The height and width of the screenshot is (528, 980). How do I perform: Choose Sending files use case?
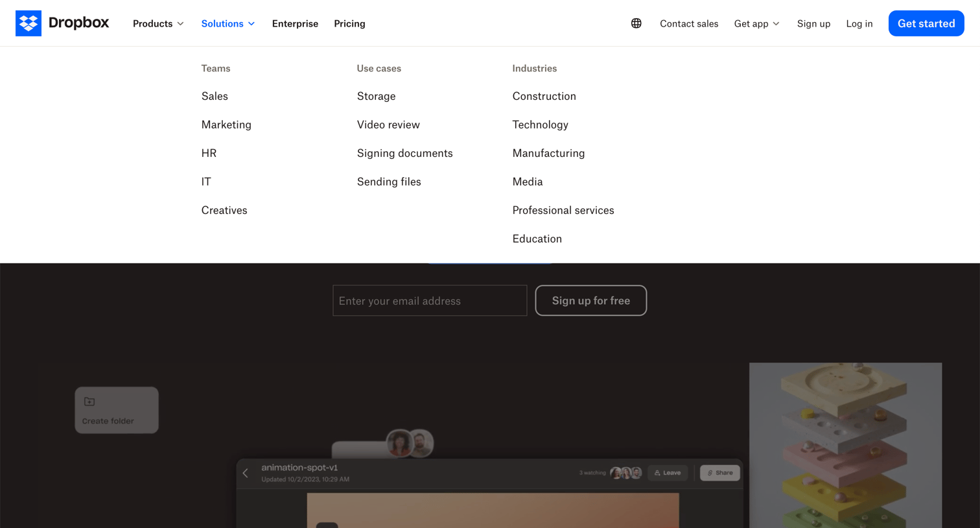[389, 182]
